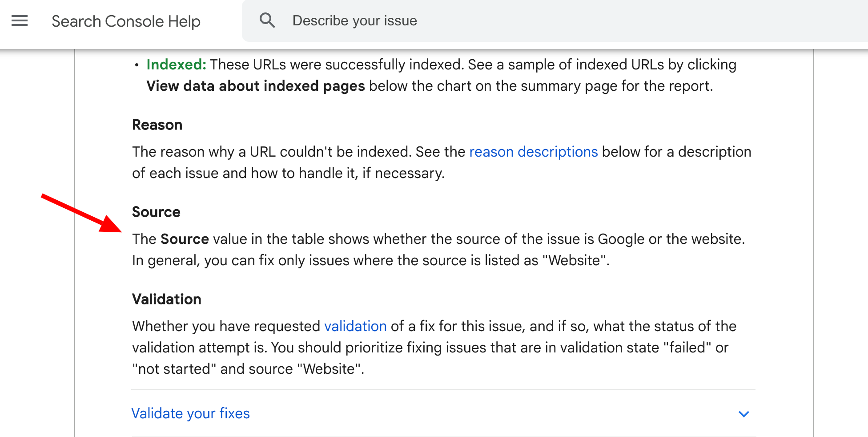Expand the 'Validate your fixes' section

point(190,413)
